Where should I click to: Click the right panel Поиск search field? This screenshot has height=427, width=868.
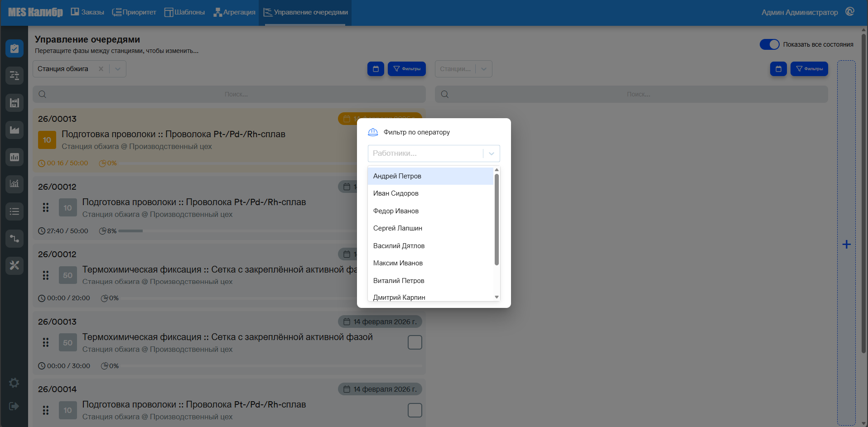[x=632, y=94]
